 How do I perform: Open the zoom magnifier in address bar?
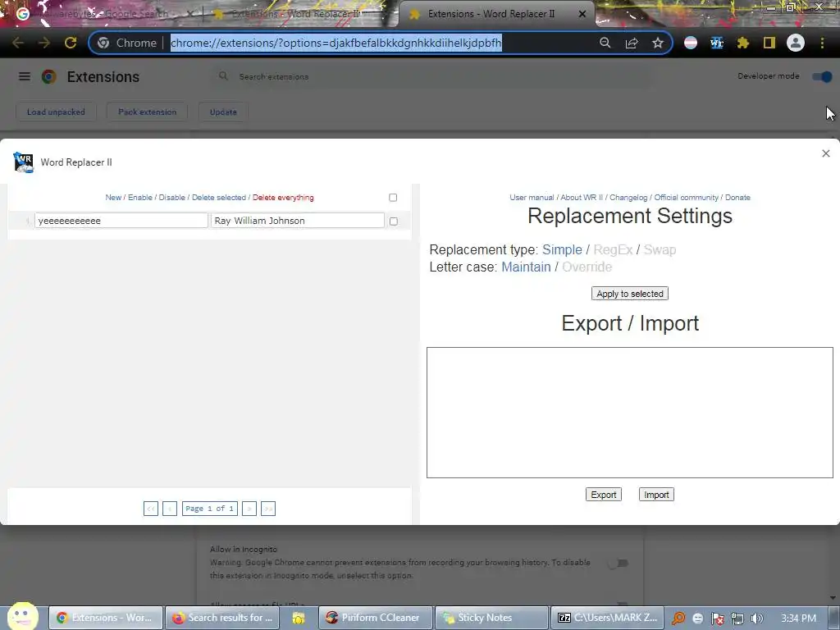(x=605, y=43)
